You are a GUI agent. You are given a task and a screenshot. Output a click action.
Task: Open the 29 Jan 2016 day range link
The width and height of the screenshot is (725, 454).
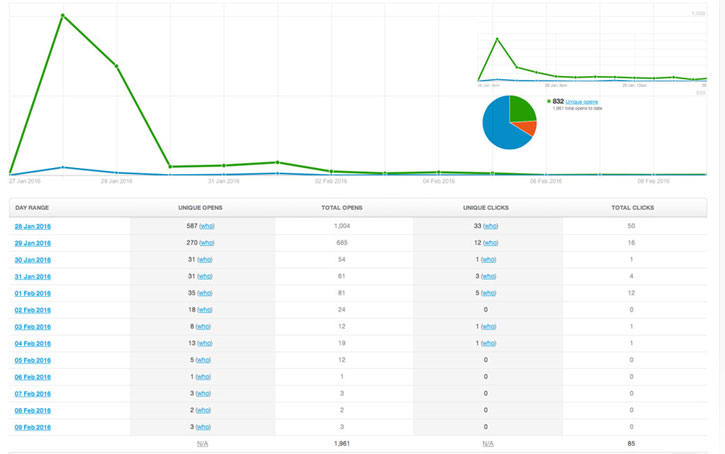tap(32, 243)
